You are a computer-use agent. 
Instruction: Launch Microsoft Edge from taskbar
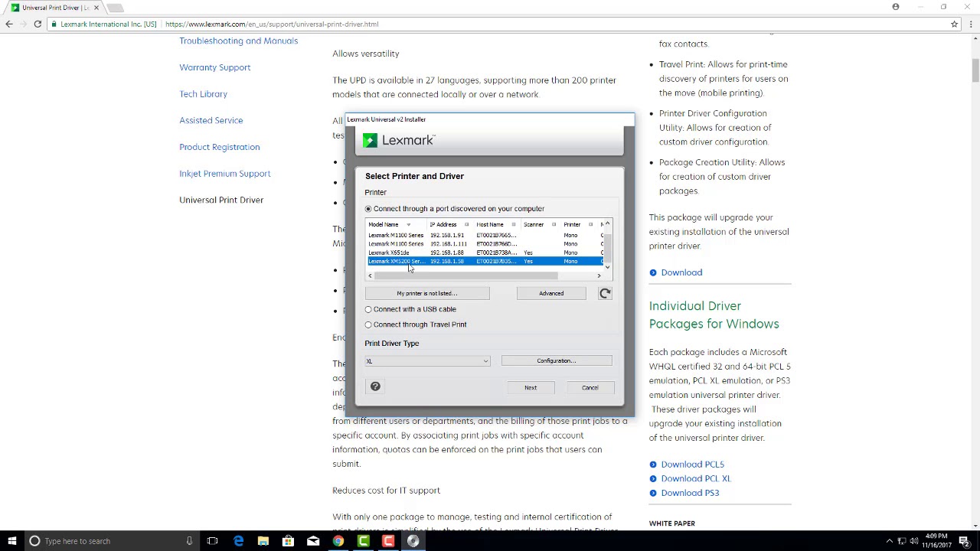coord(238,541)
